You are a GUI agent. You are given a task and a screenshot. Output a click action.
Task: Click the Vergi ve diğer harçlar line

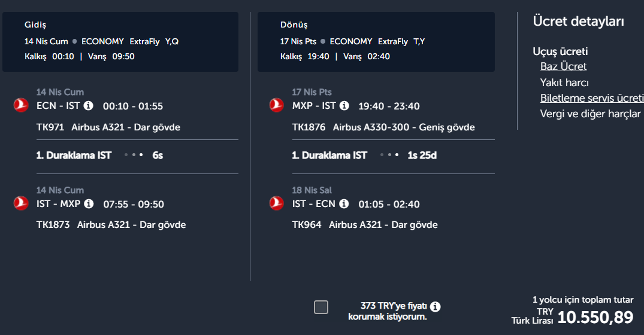click(590, 114)
